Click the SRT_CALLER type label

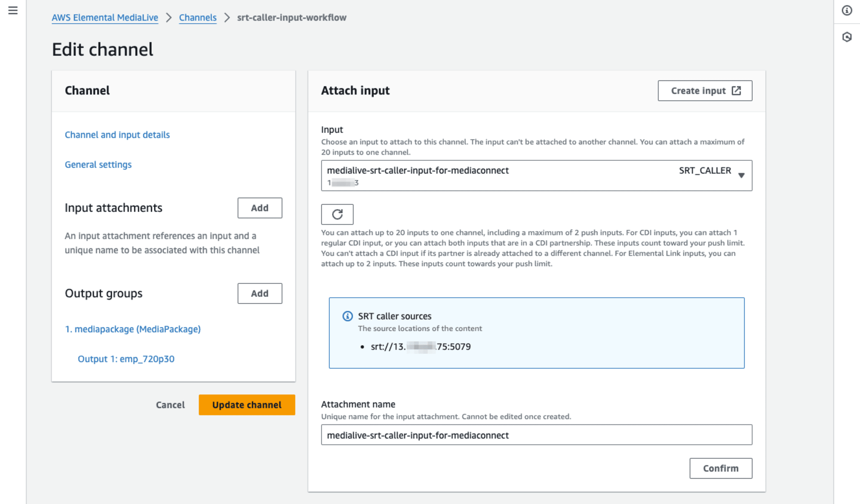point(705,170)
